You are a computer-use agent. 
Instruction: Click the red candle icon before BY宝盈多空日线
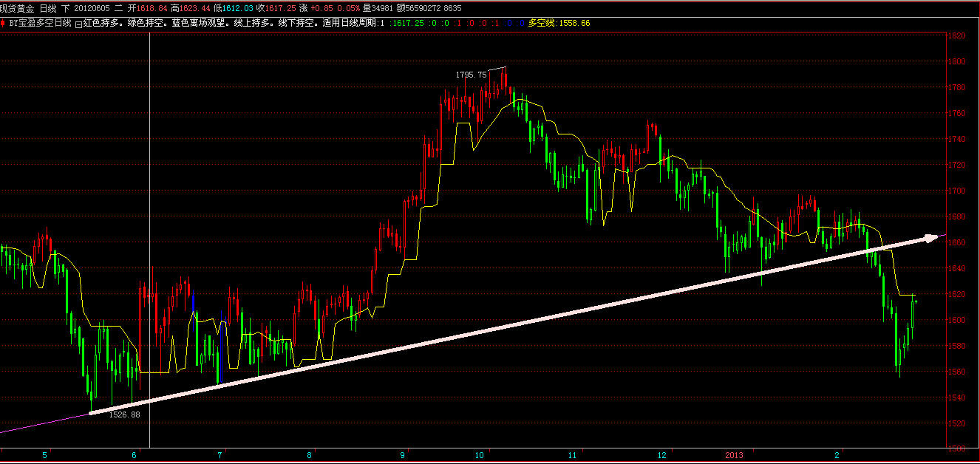tap(3, 23)
